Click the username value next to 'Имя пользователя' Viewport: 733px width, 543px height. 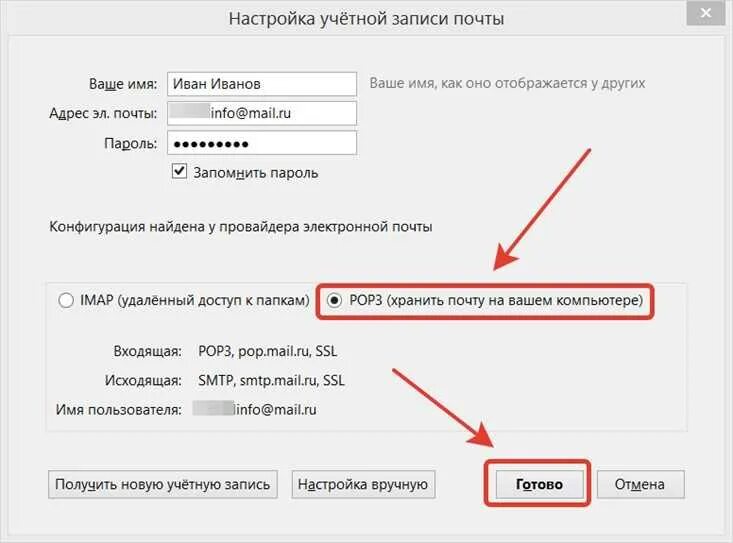pyautogui.click(x=255, y=409)
